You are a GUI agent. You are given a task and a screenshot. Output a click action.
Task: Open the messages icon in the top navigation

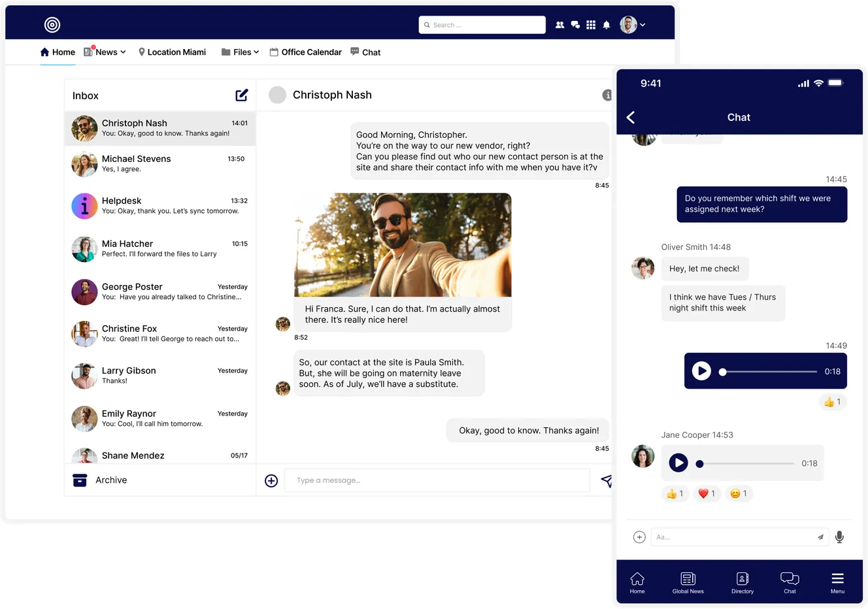coord(575,24)
